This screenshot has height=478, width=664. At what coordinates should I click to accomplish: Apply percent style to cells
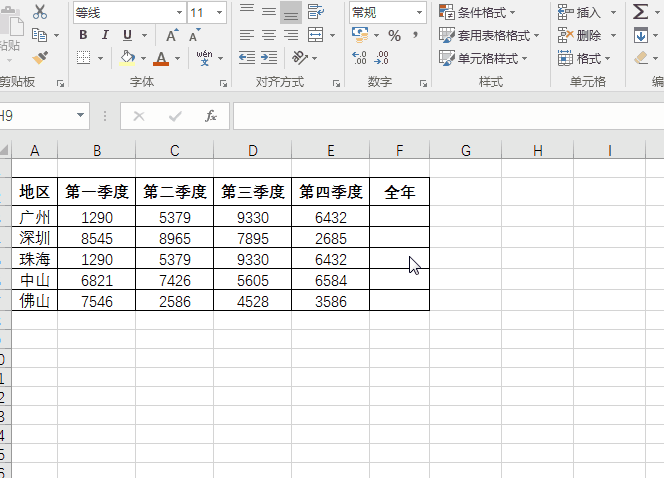click(x=394, y=35)
